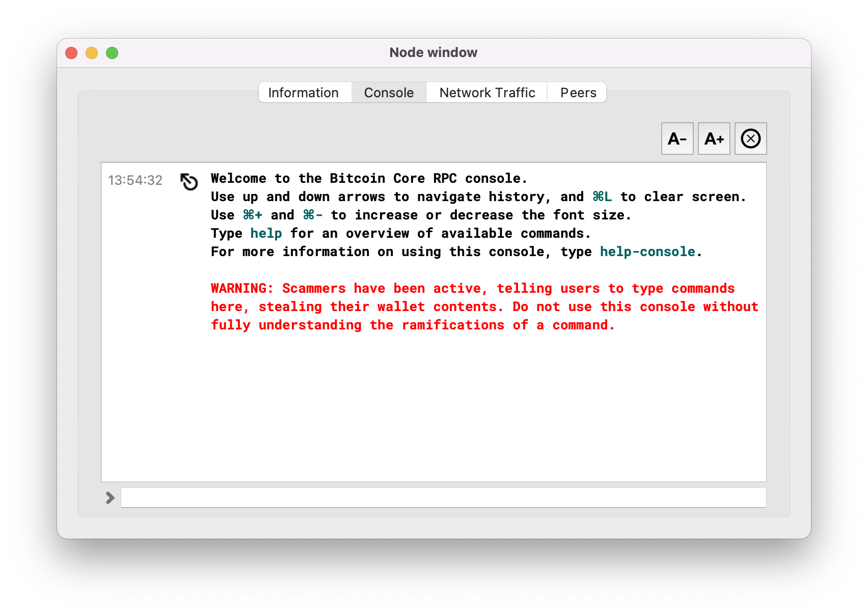Increase console font size with A+ button
This screenshot has width=868, height=614.
click(714, 138)
